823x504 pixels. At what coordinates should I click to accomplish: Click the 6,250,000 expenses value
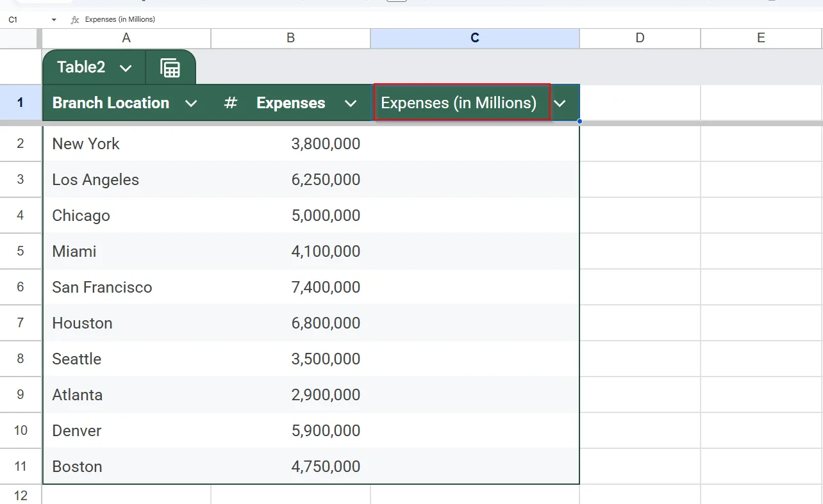coord(326,180)
